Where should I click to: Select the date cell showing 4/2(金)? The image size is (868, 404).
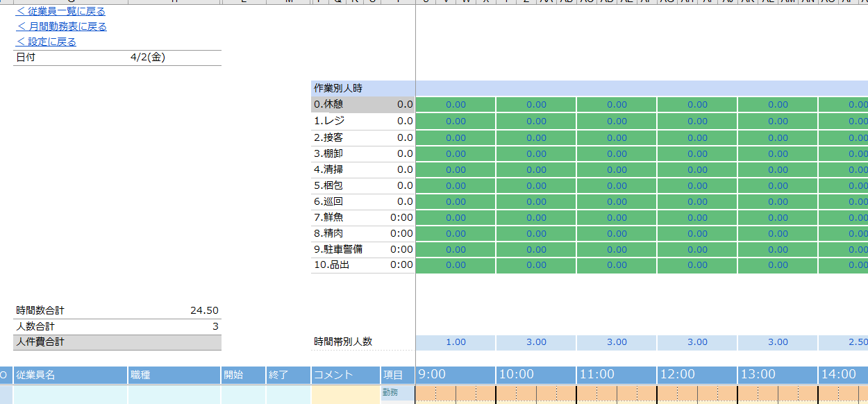point(147,57)
